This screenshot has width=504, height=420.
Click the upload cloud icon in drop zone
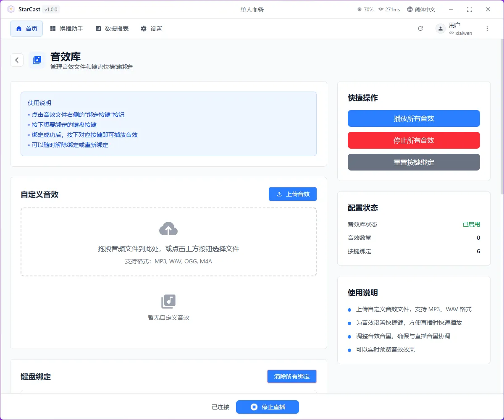coord(168,229)
